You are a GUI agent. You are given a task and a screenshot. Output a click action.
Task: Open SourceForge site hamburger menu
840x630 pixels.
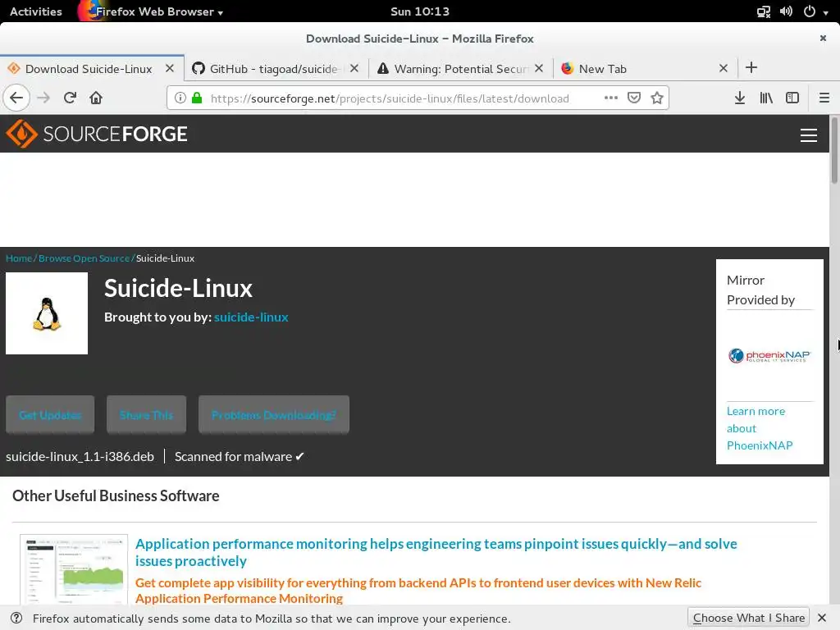pyautogui.click(x=808, y=135)
